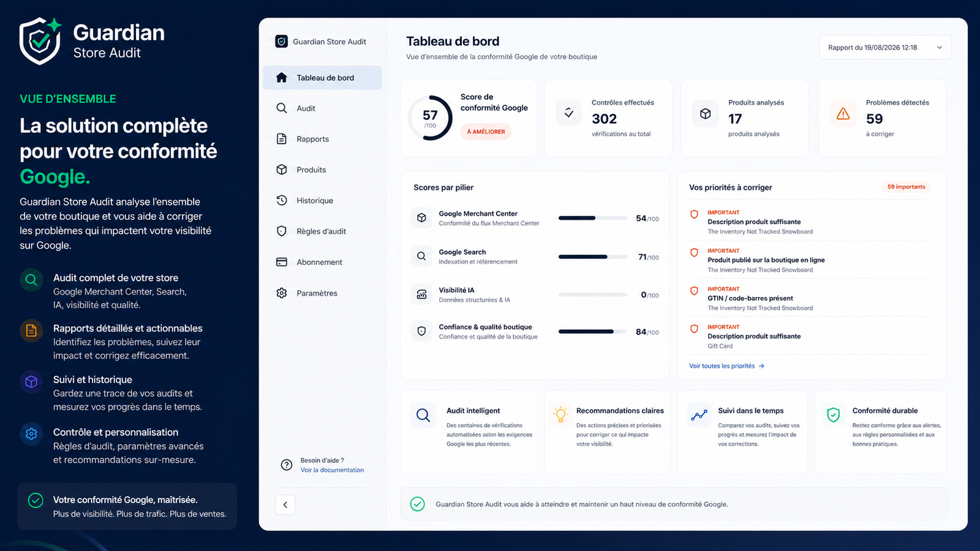Collapse the sidebar with the chevron button

click(x=285, y=504)
